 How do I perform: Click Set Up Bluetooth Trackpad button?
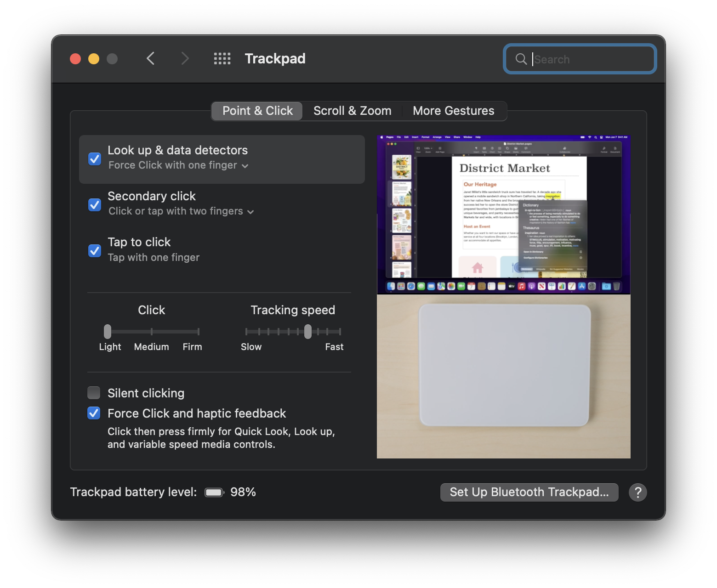click(529, 492)
